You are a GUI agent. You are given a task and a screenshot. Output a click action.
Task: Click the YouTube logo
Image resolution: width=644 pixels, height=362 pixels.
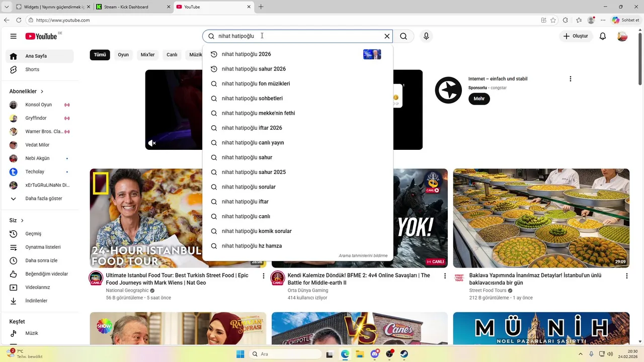click(x=41, y=36)
